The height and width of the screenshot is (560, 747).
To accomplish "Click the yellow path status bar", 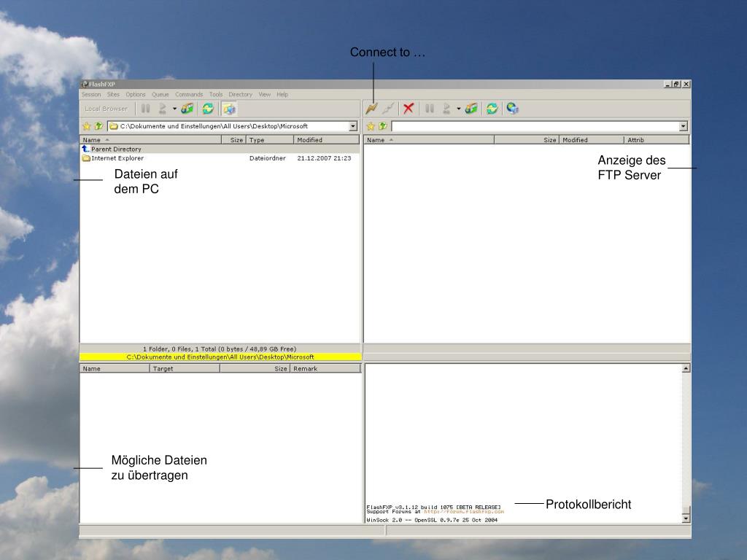I will [x=220, y=357].
